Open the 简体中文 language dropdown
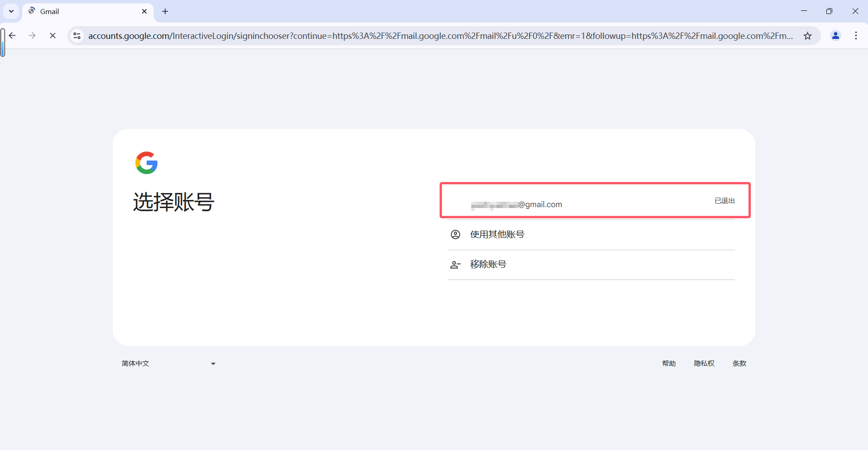 [x=168, y=364]
